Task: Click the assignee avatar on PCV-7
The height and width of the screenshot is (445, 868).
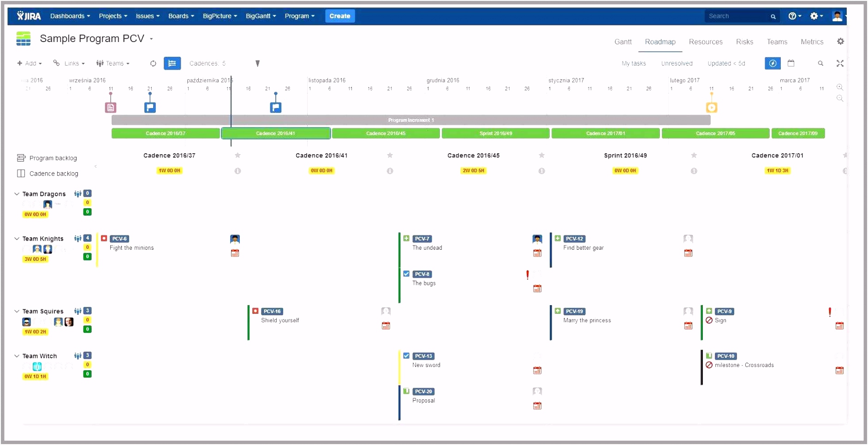Action: pos(537,239)
